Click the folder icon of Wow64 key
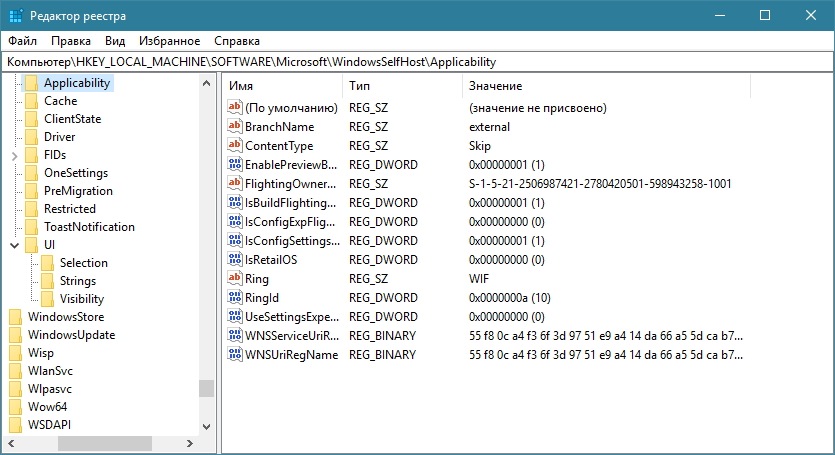 [16, 407]
